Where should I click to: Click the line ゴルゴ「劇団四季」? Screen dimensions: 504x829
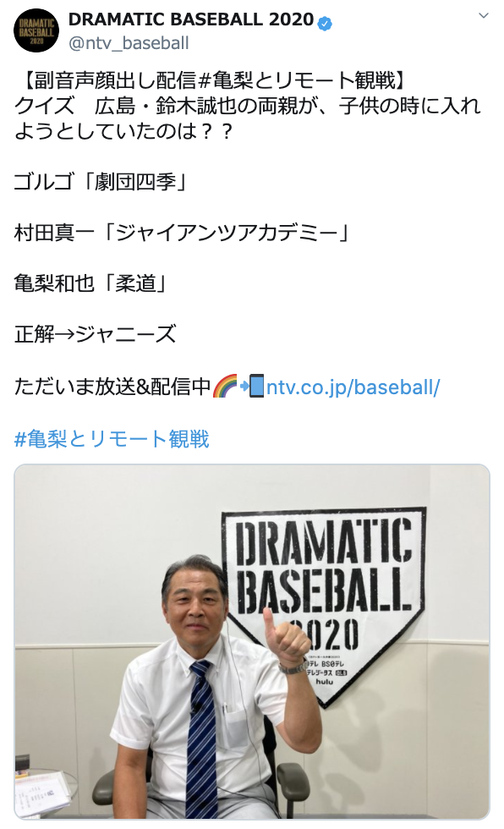(x=101, y=182)
